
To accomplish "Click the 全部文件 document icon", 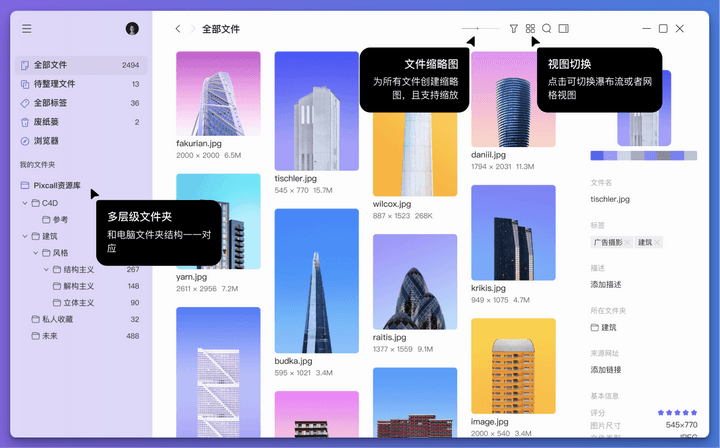I will pyautogui.click(x=25, y=65).
